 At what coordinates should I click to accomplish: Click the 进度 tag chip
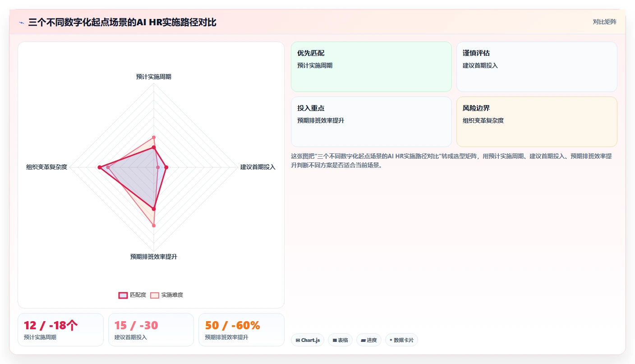pos(369,340)
